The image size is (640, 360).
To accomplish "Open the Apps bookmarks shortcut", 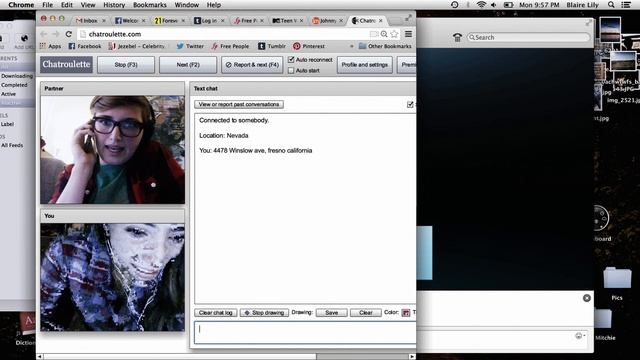I will click(x=50, y=46).
